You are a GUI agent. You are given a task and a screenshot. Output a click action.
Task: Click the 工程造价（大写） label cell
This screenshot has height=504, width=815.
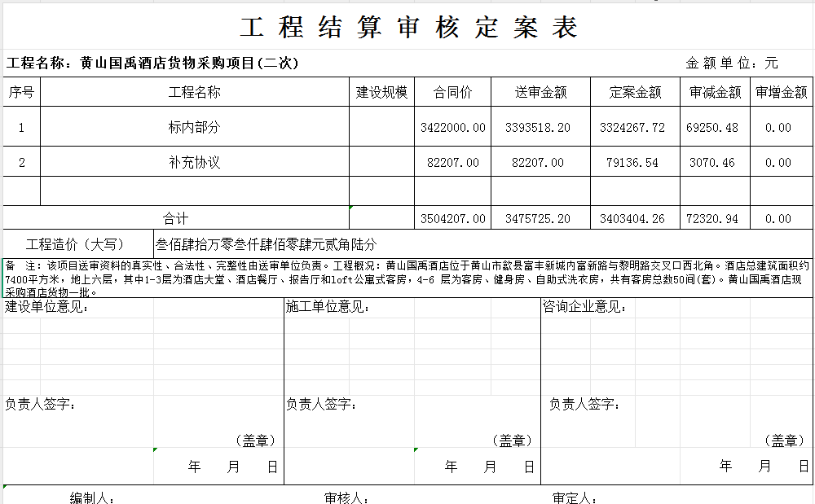click(x=77, y=244)
